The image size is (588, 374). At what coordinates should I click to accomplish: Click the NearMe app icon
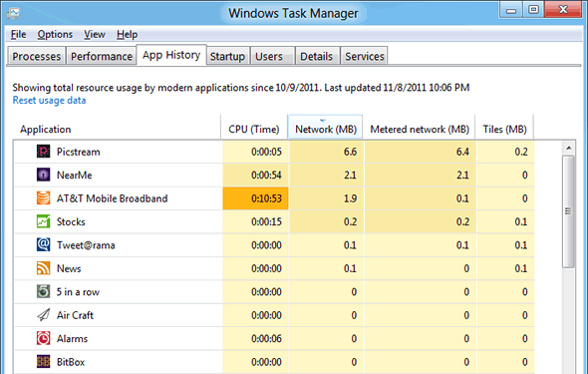pyautogui.click(x=43, y=175)
